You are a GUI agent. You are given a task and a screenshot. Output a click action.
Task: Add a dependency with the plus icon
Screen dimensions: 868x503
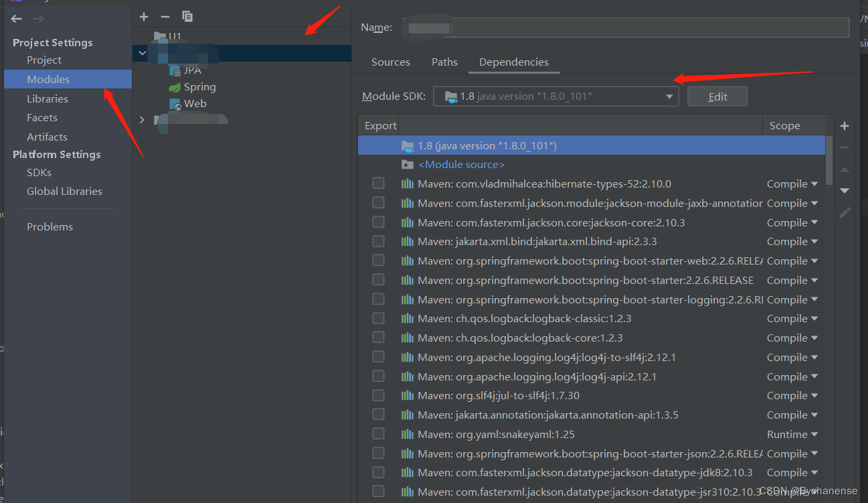(x=844, y=125)
